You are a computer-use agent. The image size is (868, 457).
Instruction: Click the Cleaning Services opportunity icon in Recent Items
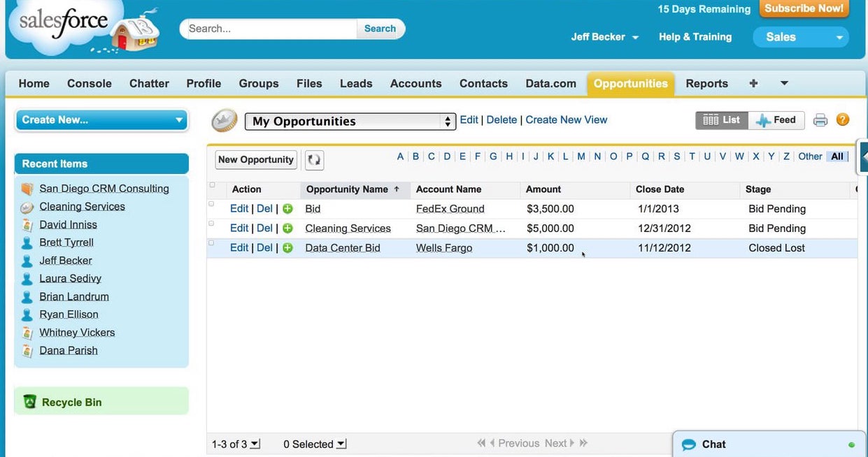point(27,207)
